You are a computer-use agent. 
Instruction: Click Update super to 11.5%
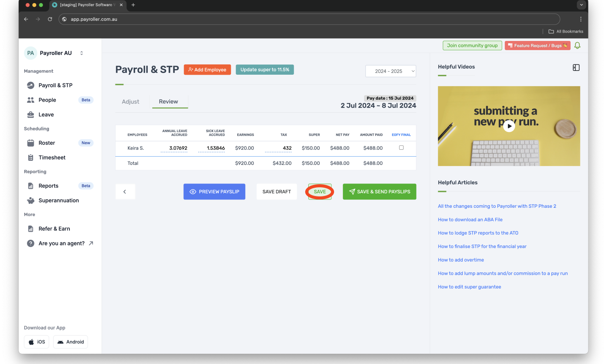click(x=265, y=70)
